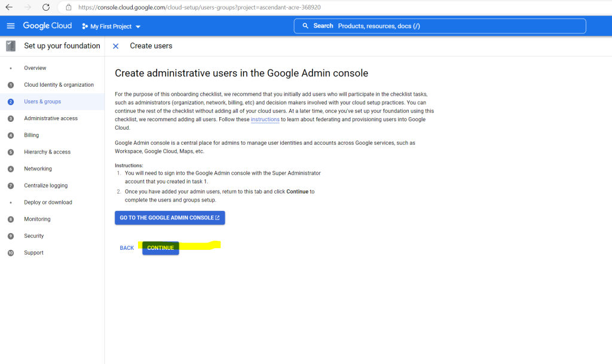This screenshot has height=364, width=612.
Task: Click the Create administrative users heading
Action: (241, 74)
